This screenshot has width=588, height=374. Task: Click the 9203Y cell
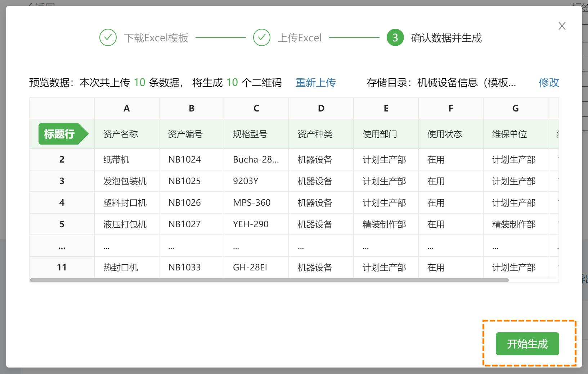256,181
